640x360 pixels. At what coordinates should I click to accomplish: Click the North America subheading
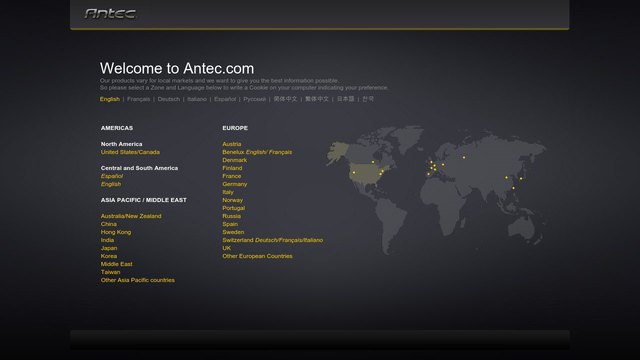(122, 144)
